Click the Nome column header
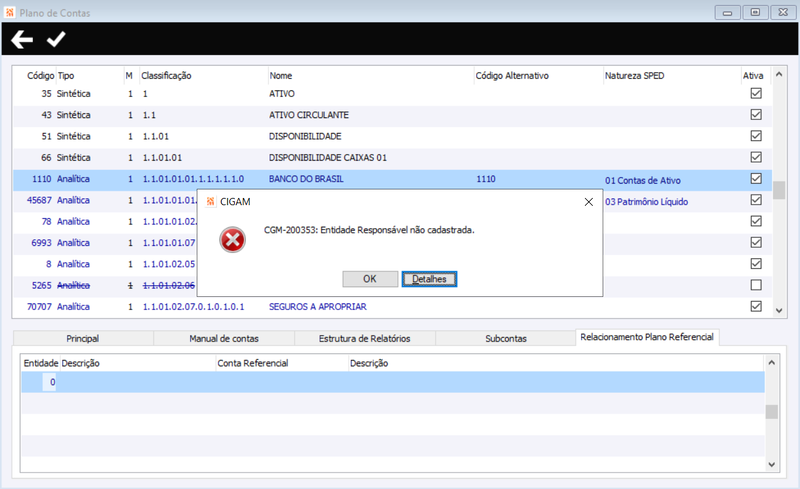Image resolution: width=800 pixels, height=489 pixels. coord(281,76)
